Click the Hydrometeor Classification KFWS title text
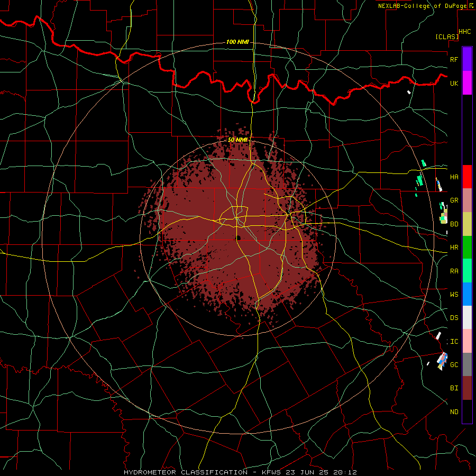The height and width of the screenshot is (476, 476). (241, 472)
